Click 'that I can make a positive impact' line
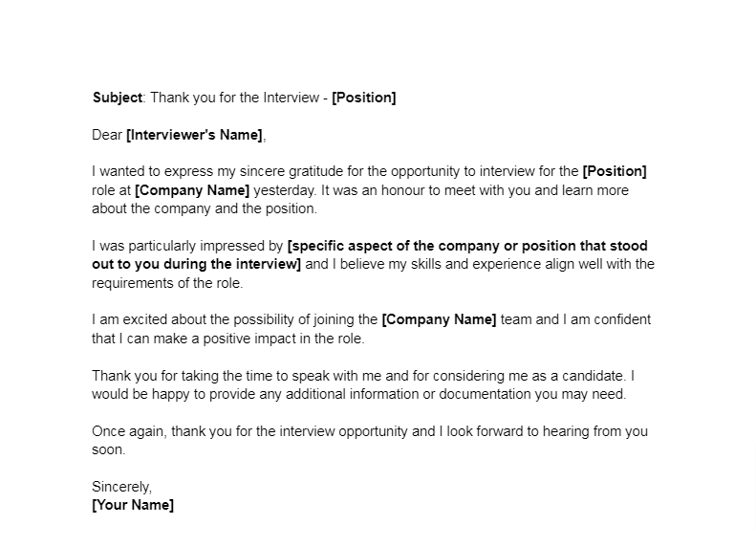Screen dimensions: 756x547 [x=228, y=339]
